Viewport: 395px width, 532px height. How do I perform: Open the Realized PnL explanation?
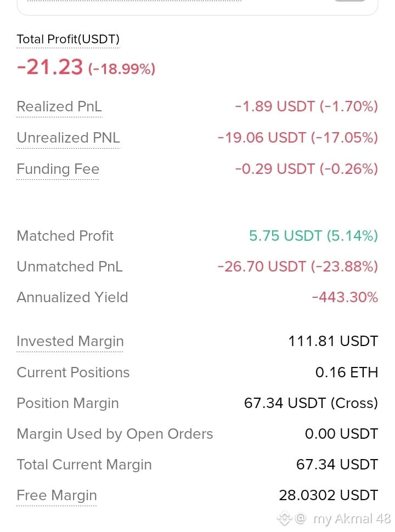point(59,106)
